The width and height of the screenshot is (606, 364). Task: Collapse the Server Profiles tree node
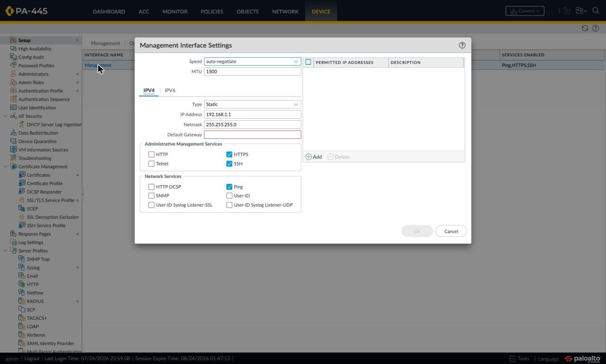[x=5, y=251]
